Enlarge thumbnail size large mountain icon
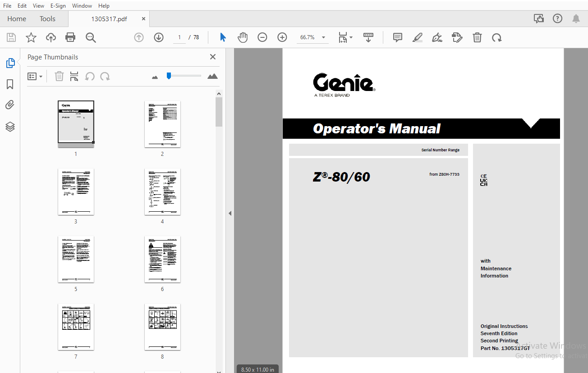 (x=212, y=76)
